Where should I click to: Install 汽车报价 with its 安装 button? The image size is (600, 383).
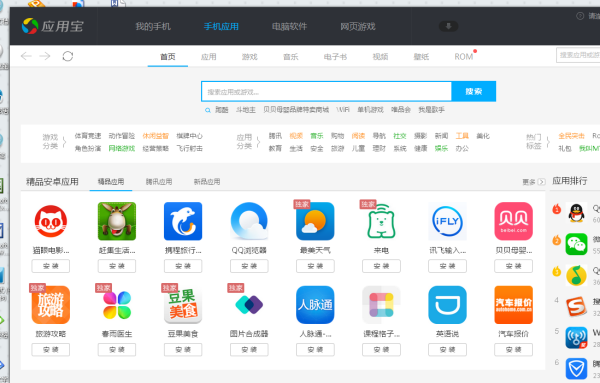(514, 350)
